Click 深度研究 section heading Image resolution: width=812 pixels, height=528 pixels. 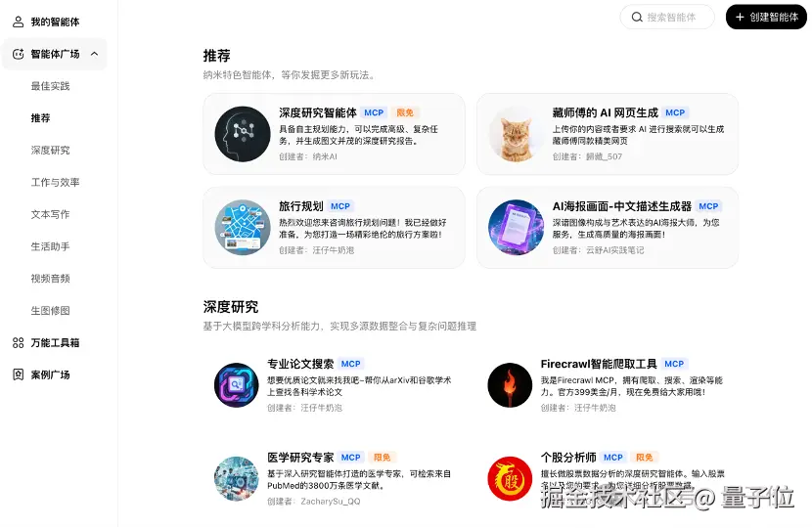coord(231,307)
